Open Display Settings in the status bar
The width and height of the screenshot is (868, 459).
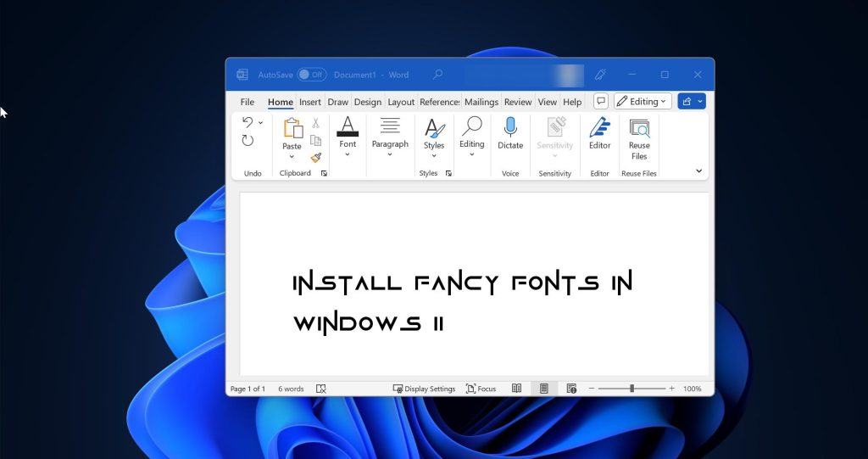point(424,389)
